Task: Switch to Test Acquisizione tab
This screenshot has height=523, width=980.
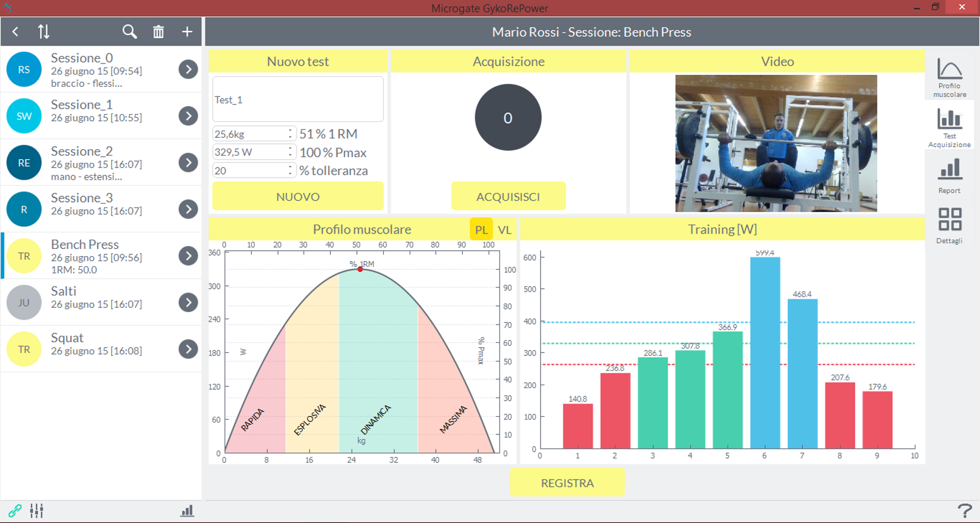Action: (x=949, y=127)
